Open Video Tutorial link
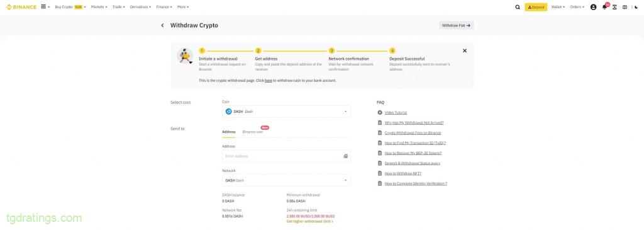This screenshot has height=230, width=644. [x=396, y=112]
